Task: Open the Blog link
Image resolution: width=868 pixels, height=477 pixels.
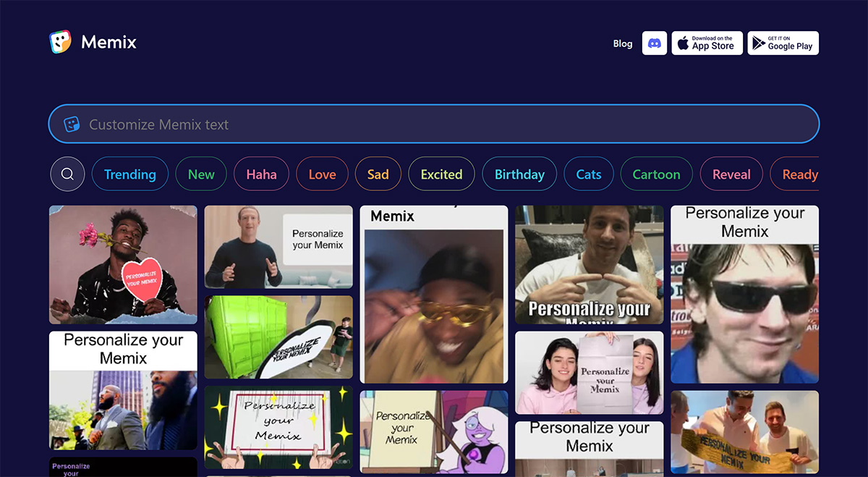Action: point(623,43)
